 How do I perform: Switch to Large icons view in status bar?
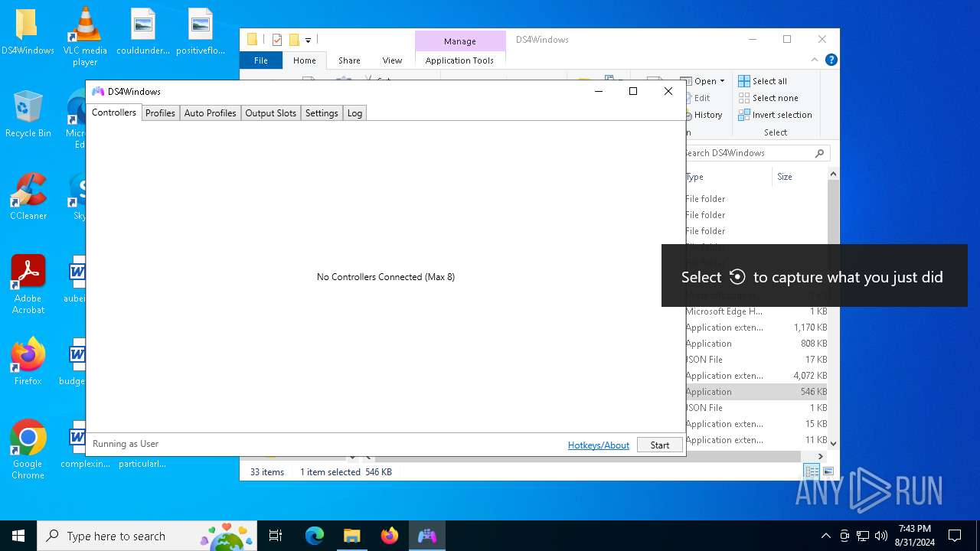pos(828,472)
